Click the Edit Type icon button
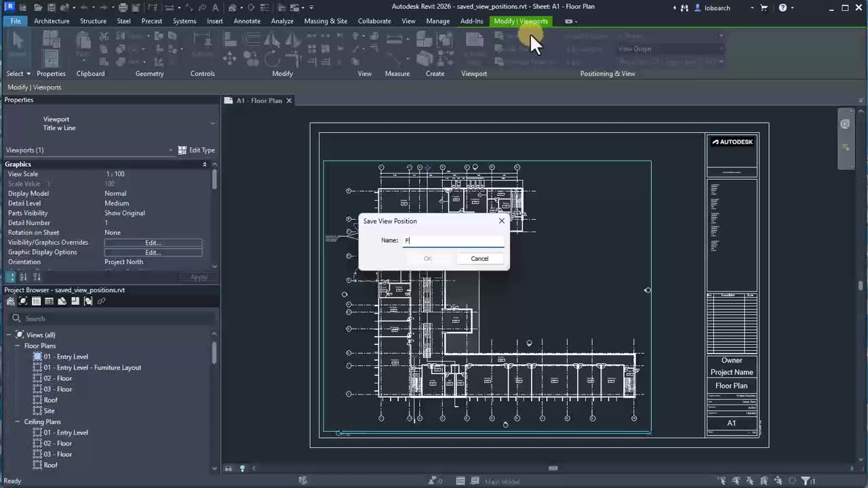 click(196, 150)
